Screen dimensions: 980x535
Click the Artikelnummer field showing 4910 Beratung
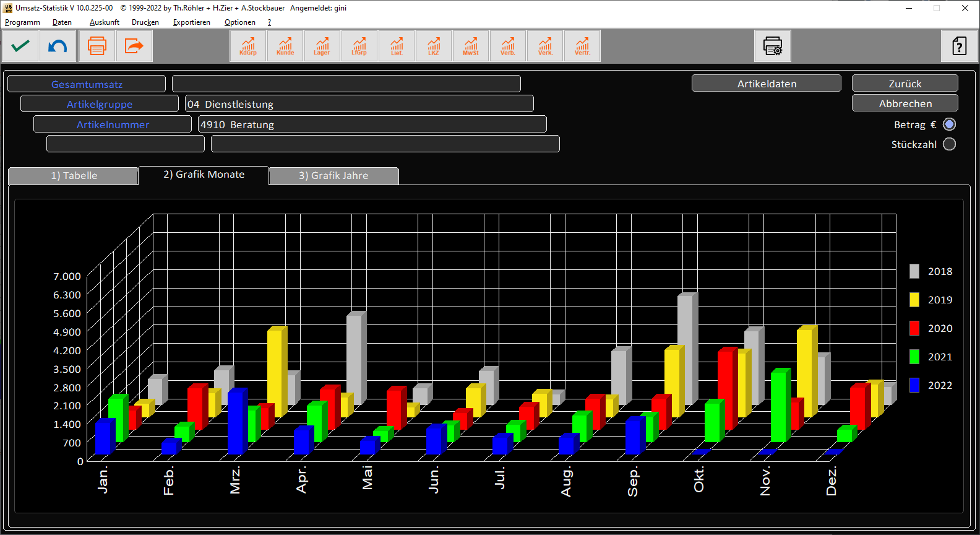click(x=372, y=124)
